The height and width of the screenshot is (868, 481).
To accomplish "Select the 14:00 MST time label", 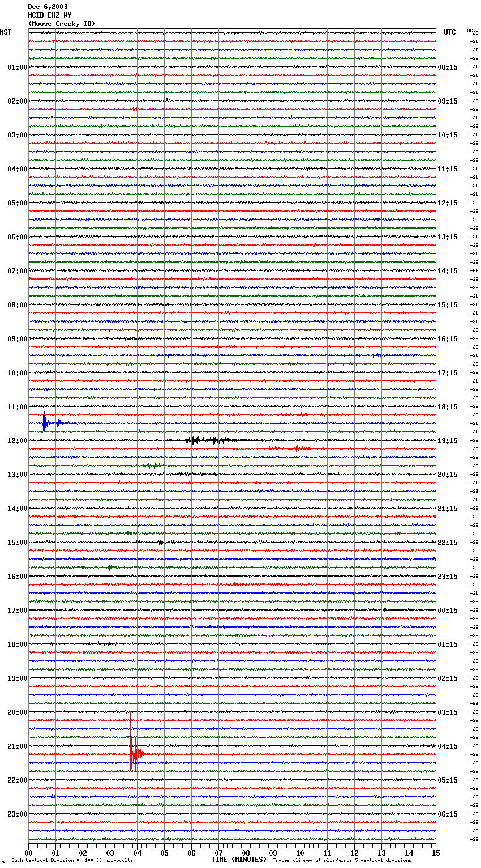I will pos(18,509).
